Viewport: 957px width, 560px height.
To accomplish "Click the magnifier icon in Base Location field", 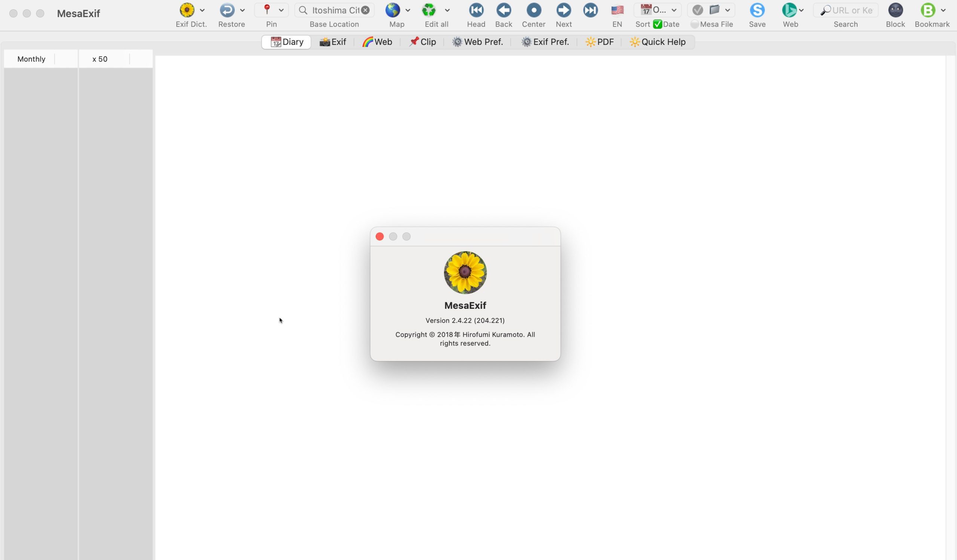I will (303, 10).
